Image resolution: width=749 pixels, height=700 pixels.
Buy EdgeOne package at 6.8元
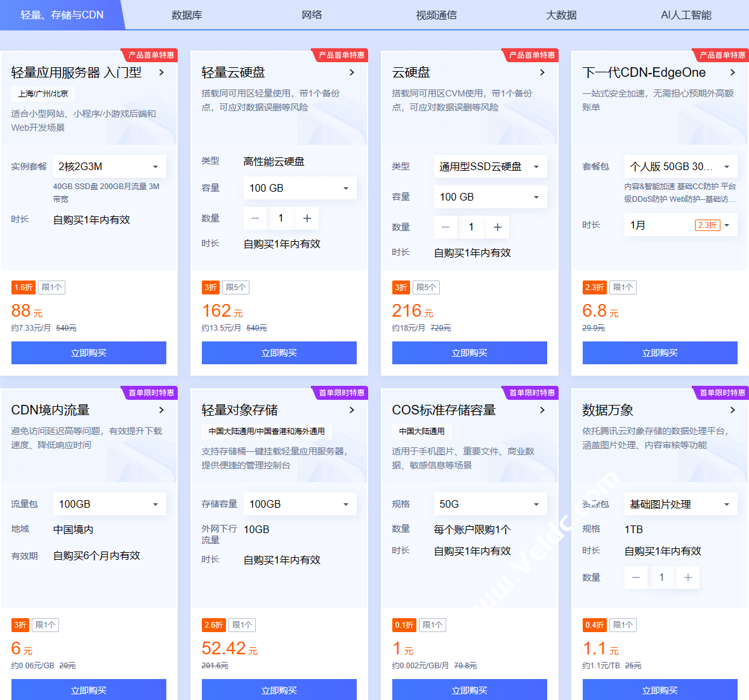click(660, 353)
